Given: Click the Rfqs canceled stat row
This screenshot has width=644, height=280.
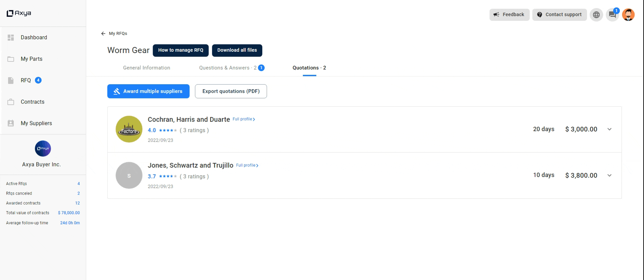Looking at the screenshot, I should 43,193.
